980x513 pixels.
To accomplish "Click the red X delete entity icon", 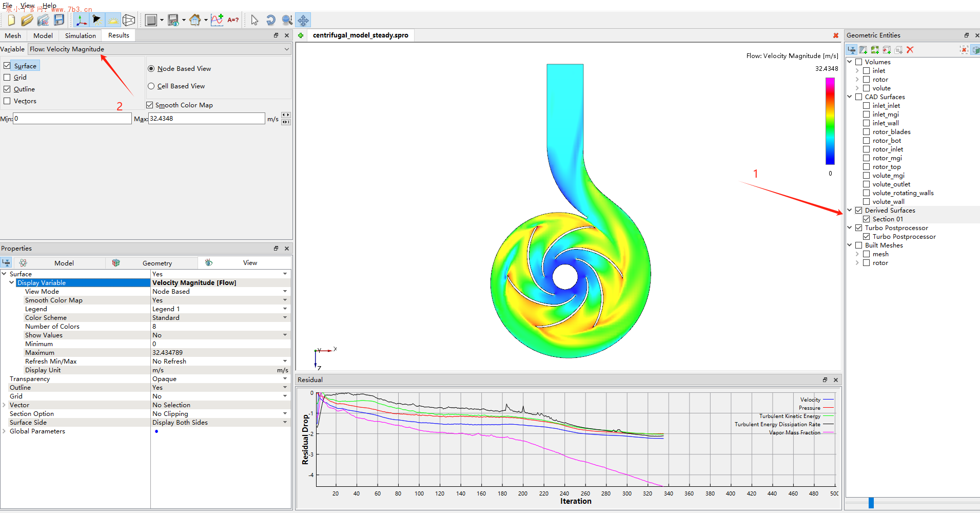I will pos(910,50).
